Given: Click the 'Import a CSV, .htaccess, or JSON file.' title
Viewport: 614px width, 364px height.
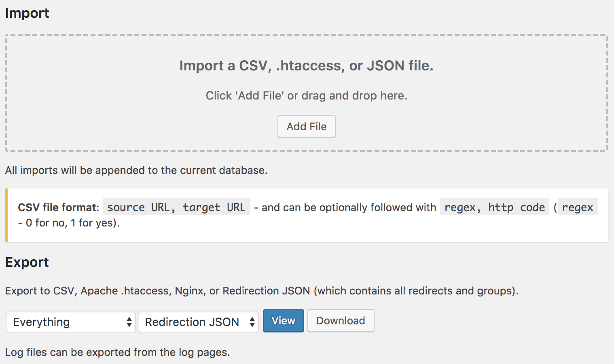Looking at the screenshot, I should [306, 66].
